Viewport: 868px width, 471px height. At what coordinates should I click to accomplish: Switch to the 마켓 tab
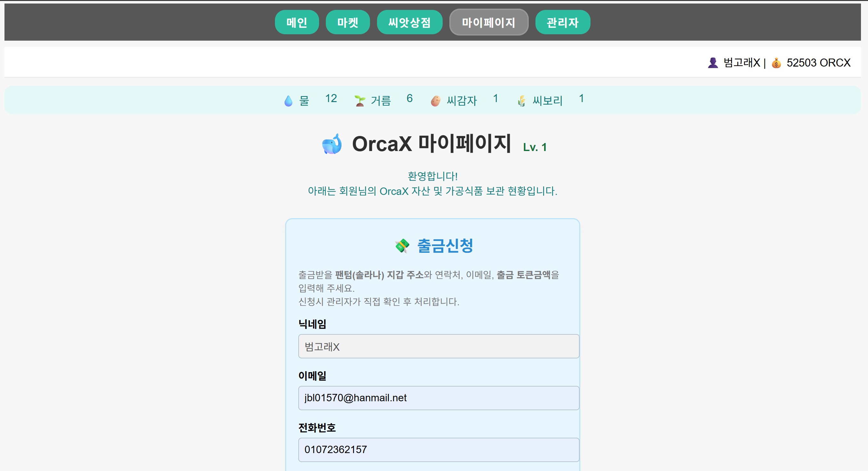coord(347,22)
